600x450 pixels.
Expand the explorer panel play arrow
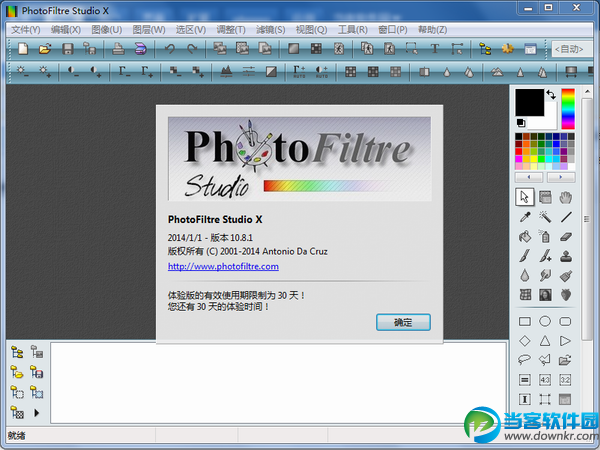click(38, 412)
